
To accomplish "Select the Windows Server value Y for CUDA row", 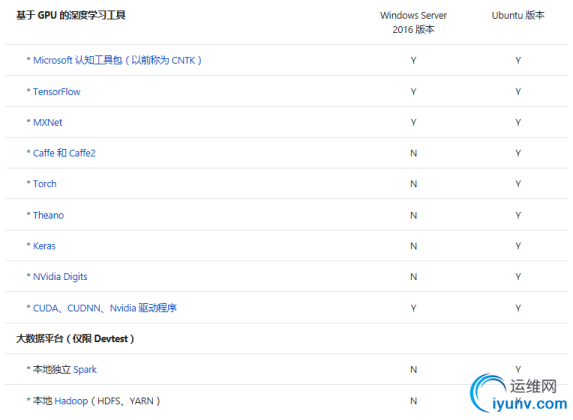I will (x=413, y=308).
